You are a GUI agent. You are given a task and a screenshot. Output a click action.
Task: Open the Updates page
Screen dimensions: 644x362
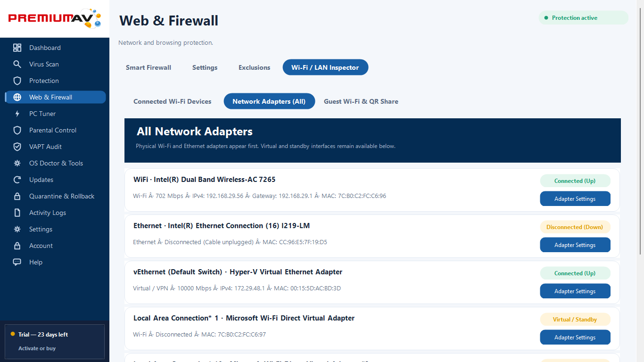(55, 180)
